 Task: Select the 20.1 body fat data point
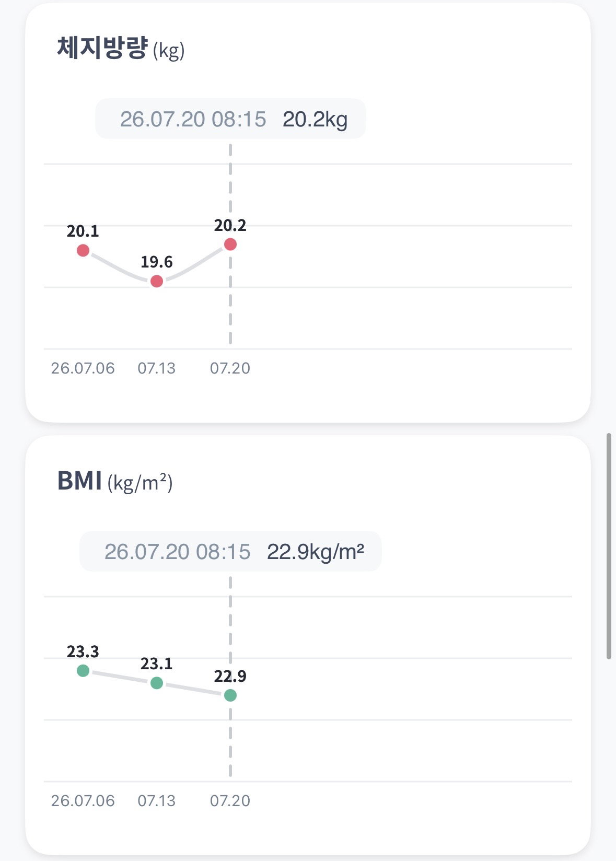pos(83,250)
